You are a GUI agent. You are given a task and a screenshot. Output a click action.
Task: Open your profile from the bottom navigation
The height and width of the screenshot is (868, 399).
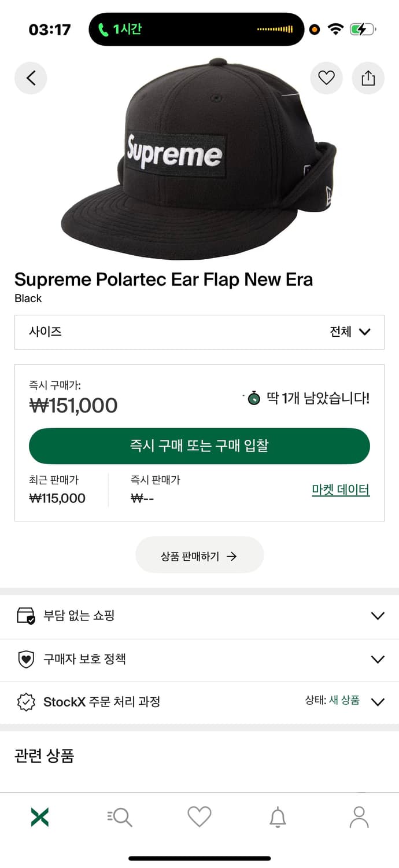pos(359,816)
